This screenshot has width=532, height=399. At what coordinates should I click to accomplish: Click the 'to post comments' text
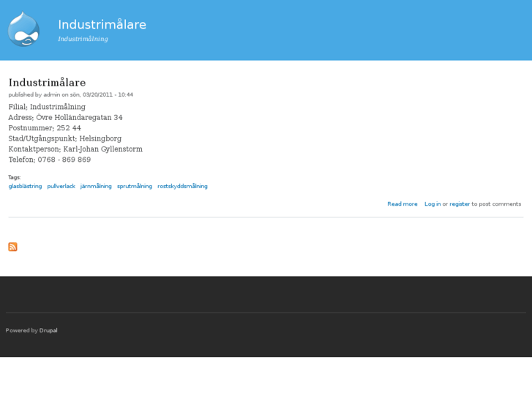tap(496, 204)
